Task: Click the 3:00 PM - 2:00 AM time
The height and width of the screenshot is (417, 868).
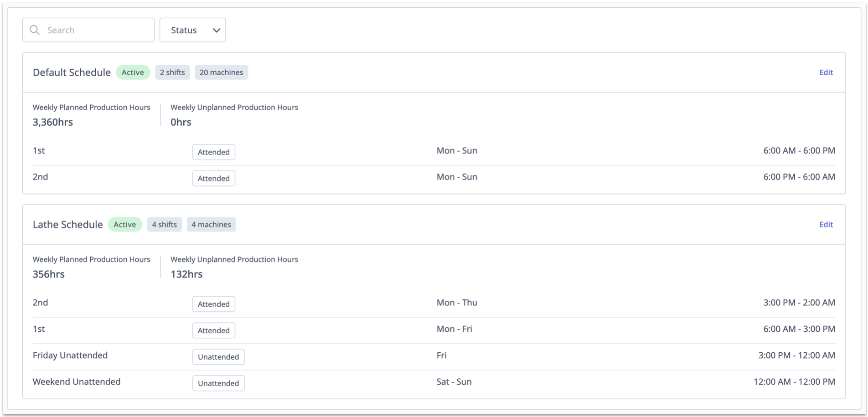Action: coord(799,303)
